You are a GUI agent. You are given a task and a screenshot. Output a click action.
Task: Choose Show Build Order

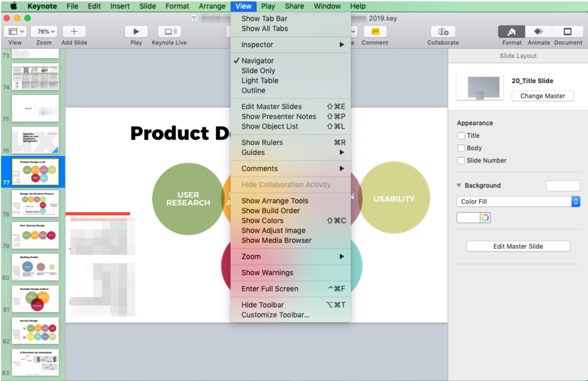[x=291, y=211]
